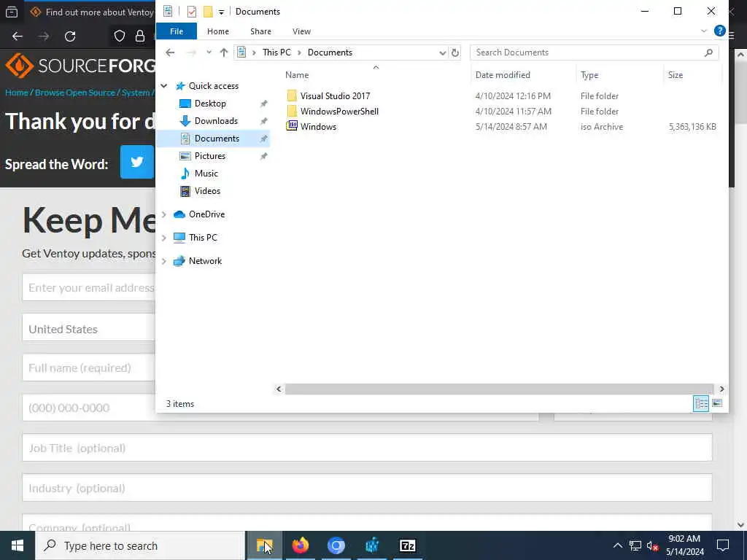The height and width of the screenshot is (560, 747).
Task: Go up one folder level
Action: (x=223, y=52)
